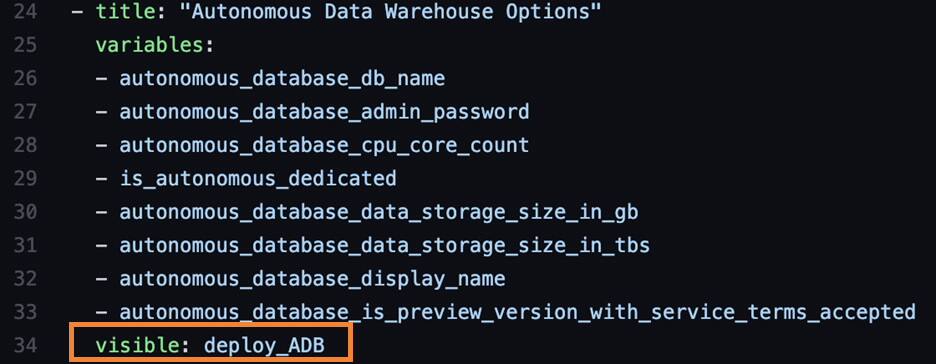Click line number 25
Image resolution: width=936 pixels, height=364 pixels.
[x=24, y=45]
